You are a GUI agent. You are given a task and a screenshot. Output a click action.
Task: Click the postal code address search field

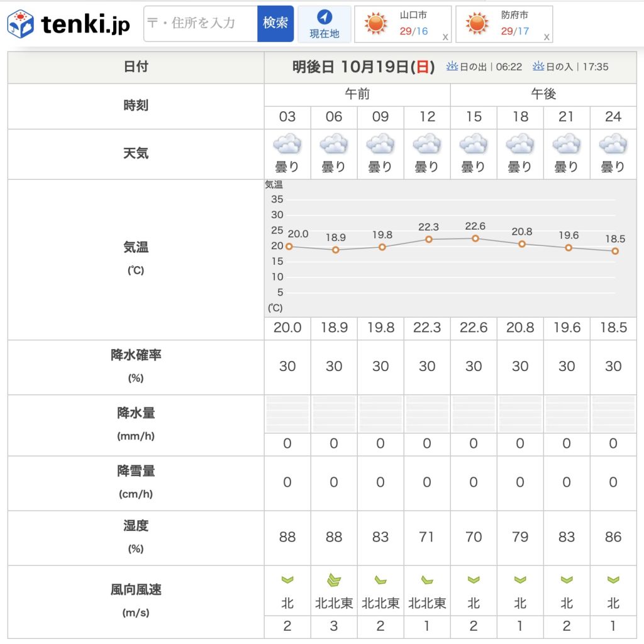200,24
